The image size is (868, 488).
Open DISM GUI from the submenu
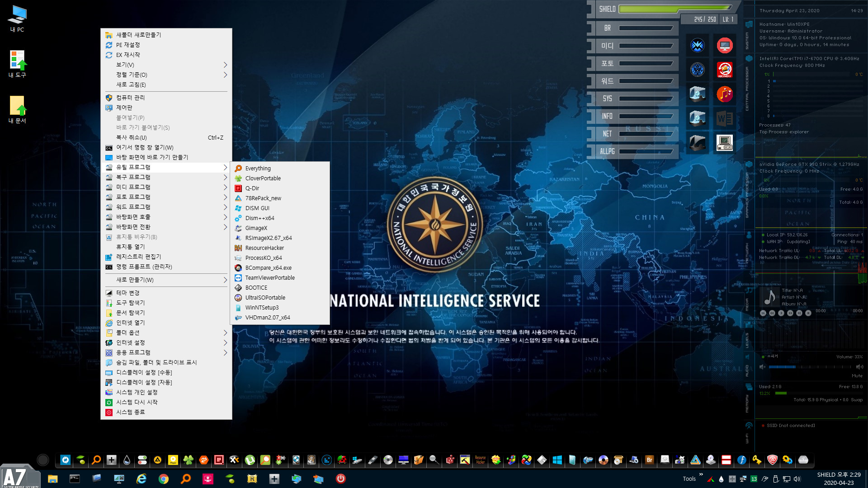coord(280,208)
